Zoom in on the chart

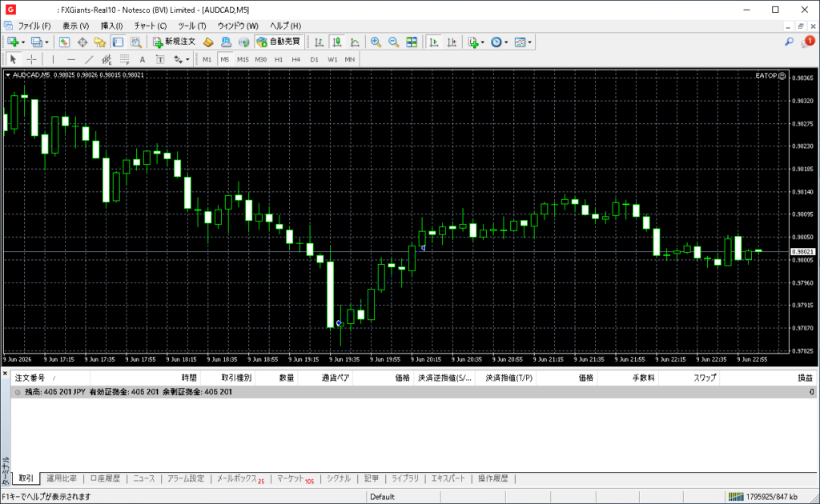[x=376, y=42]
